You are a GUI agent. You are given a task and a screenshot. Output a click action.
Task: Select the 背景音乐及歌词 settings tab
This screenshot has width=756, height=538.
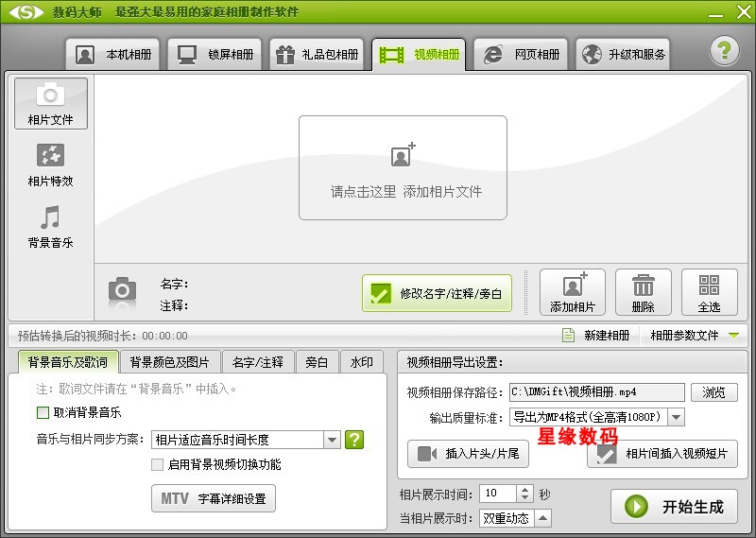[68, 362]
